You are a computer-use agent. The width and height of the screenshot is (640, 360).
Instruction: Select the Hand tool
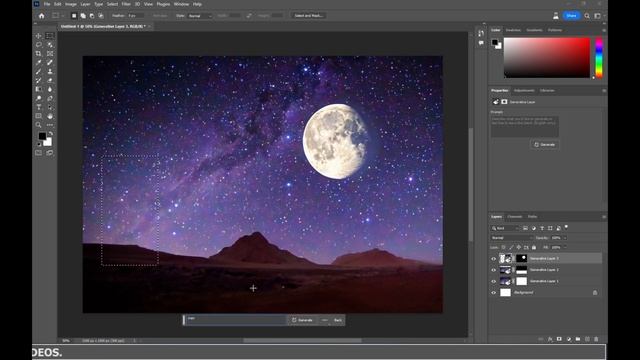click(x=50, y=116)
